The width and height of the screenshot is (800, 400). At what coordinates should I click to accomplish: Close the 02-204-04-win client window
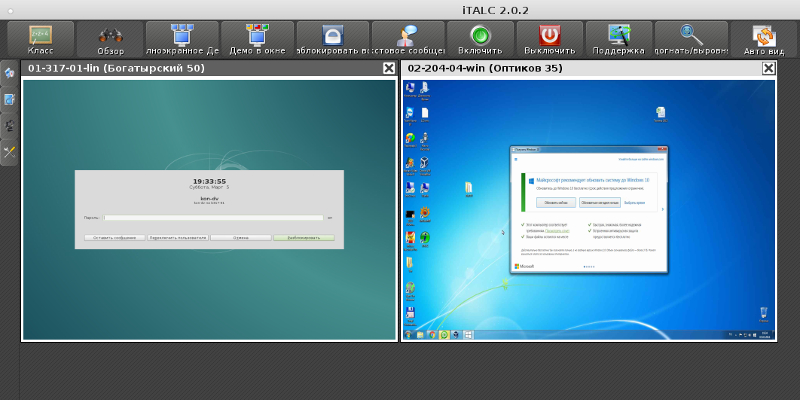768,68
